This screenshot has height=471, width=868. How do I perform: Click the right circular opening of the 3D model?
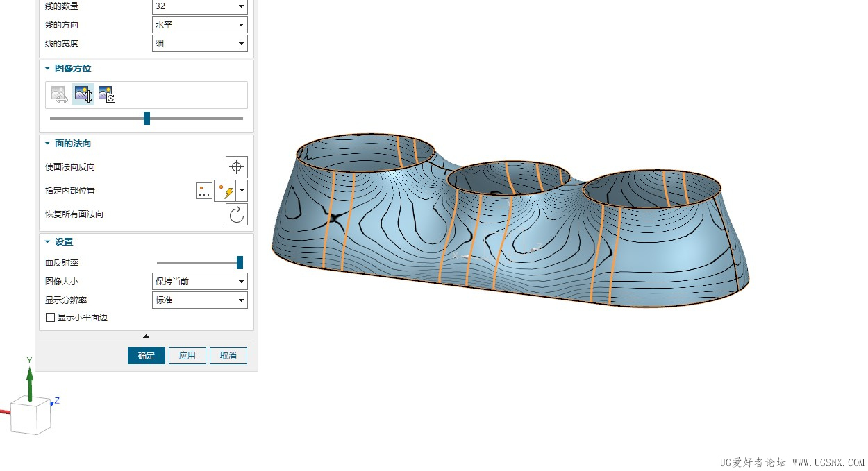tap(653, 188)
